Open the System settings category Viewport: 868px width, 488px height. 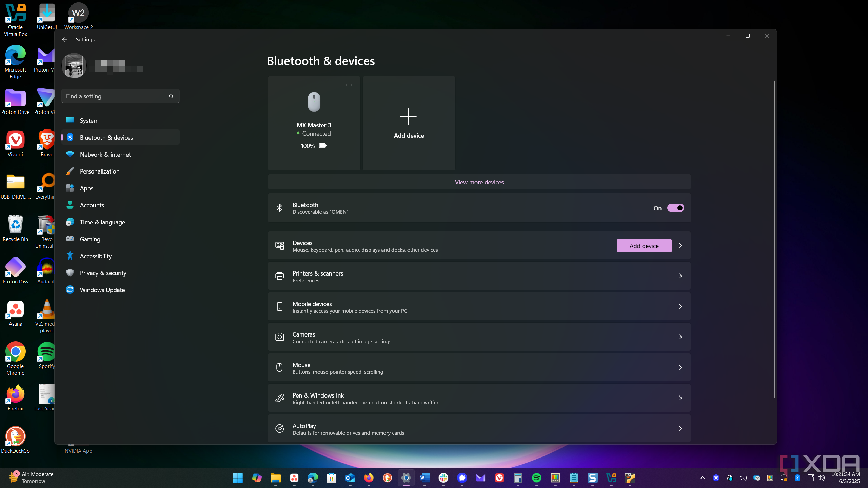click(x=120, y=120)
